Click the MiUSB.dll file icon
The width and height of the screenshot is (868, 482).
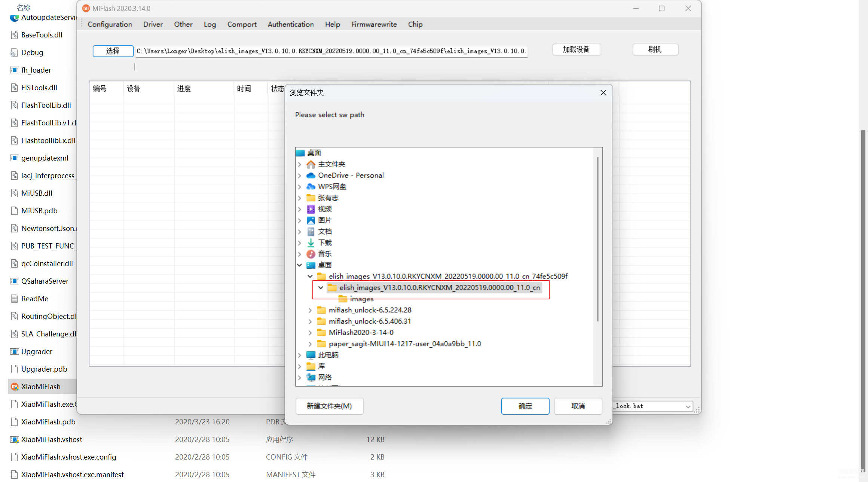(15, 193)
